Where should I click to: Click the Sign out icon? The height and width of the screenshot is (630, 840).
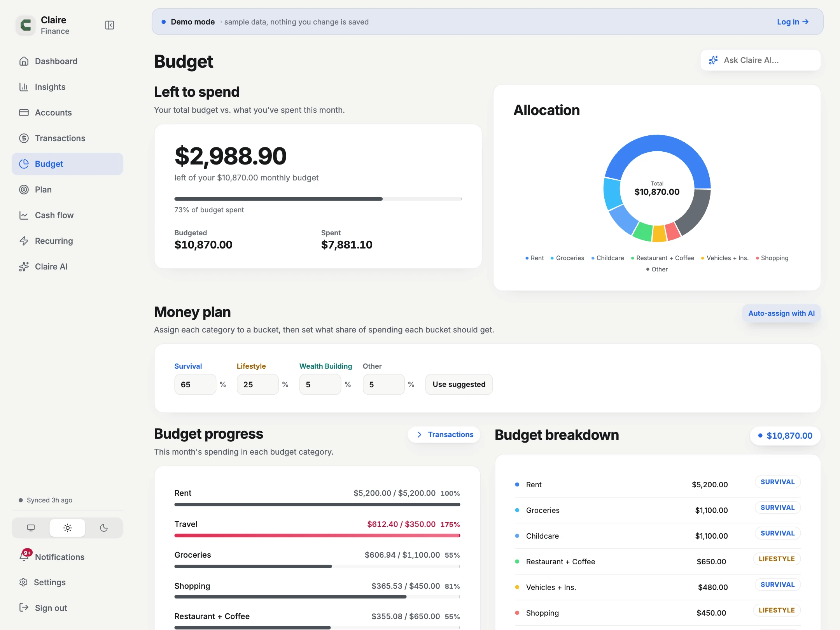tap(24, 607)
